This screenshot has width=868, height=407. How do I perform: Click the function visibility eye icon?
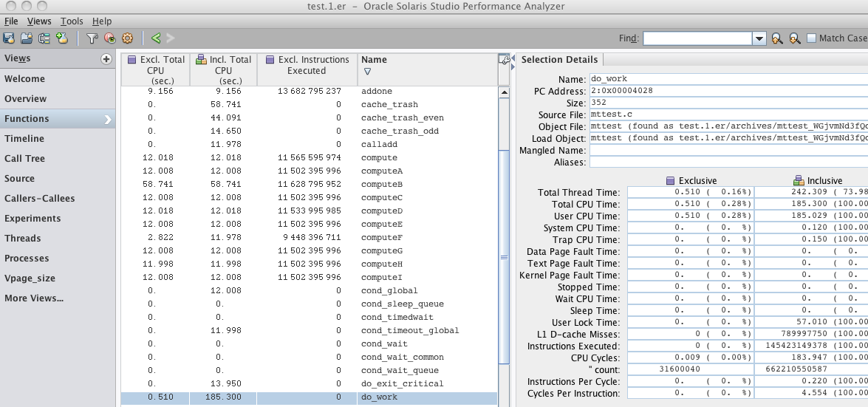(x=109, y=38)
